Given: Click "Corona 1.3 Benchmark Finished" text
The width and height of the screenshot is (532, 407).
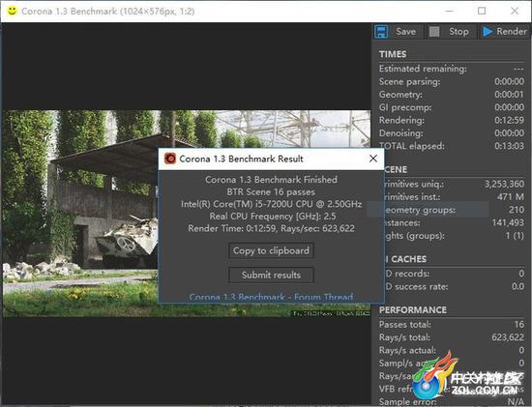Looking at the screenshot, I should (x=271, y=180).
